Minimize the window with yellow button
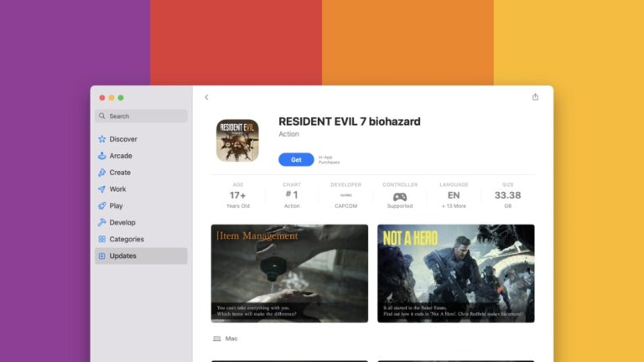Viewport: 644px width, 362px height. (112, 98)
